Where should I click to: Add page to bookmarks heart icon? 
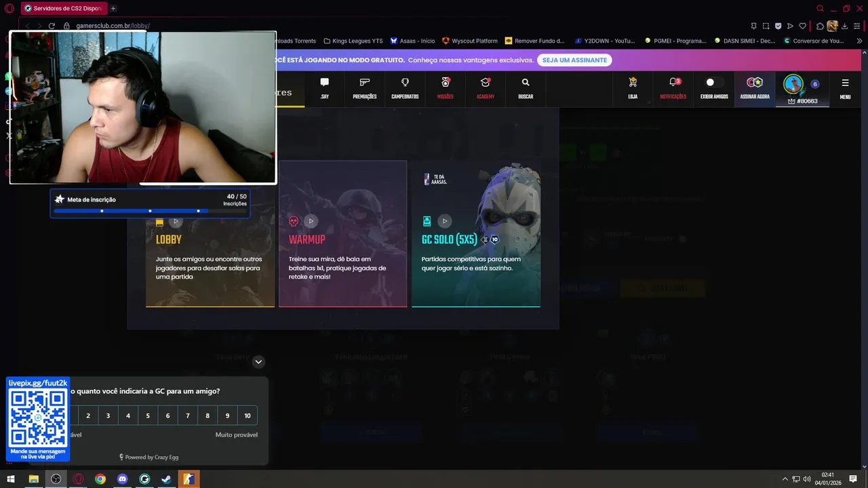click(x=802, y=26)
